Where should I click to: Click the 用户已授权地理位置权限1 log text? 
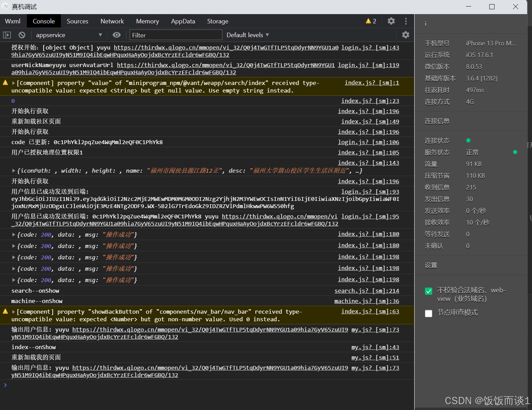click(x=47, y=152)
